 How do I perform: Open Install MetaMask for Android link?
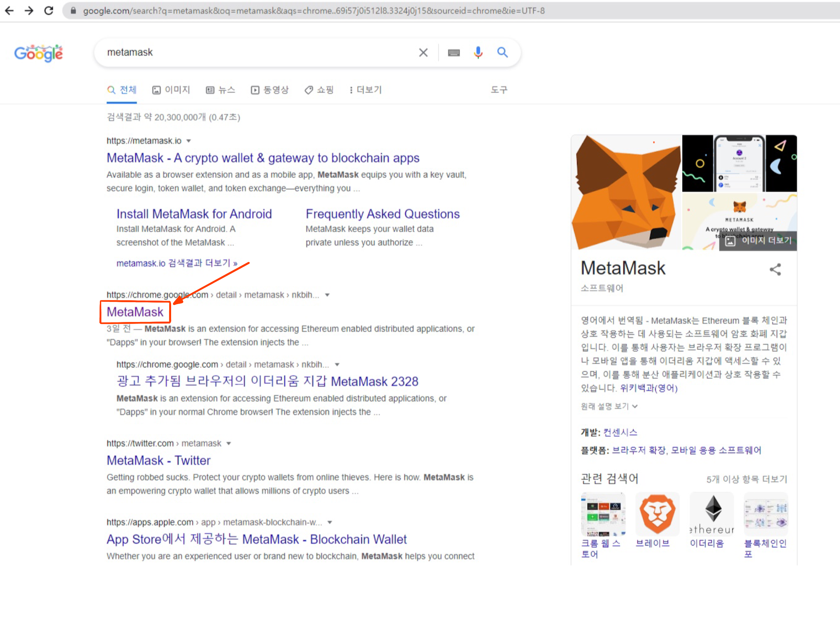194,214
